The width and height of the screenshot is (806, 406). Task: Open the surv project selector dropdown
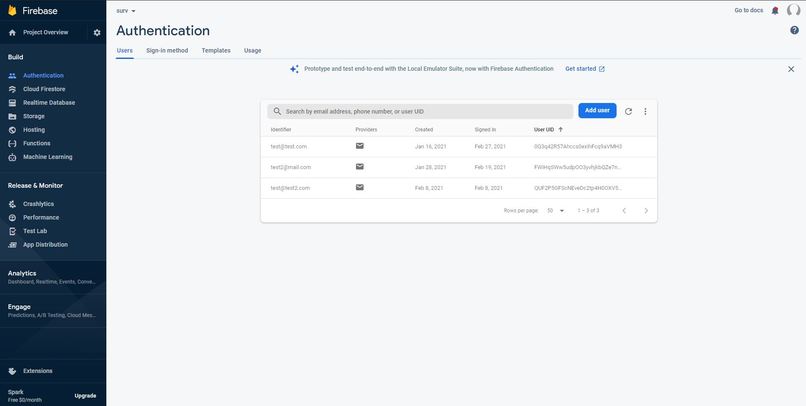126,11
